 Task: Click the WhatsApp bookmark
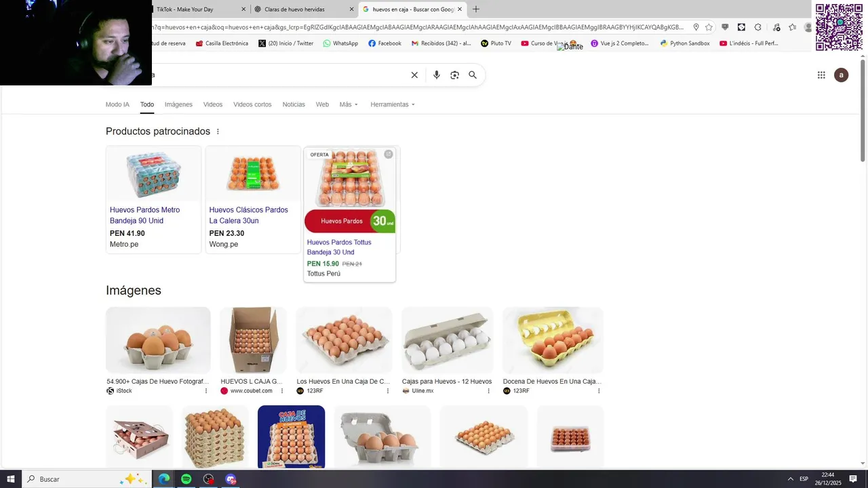(340, 43)
